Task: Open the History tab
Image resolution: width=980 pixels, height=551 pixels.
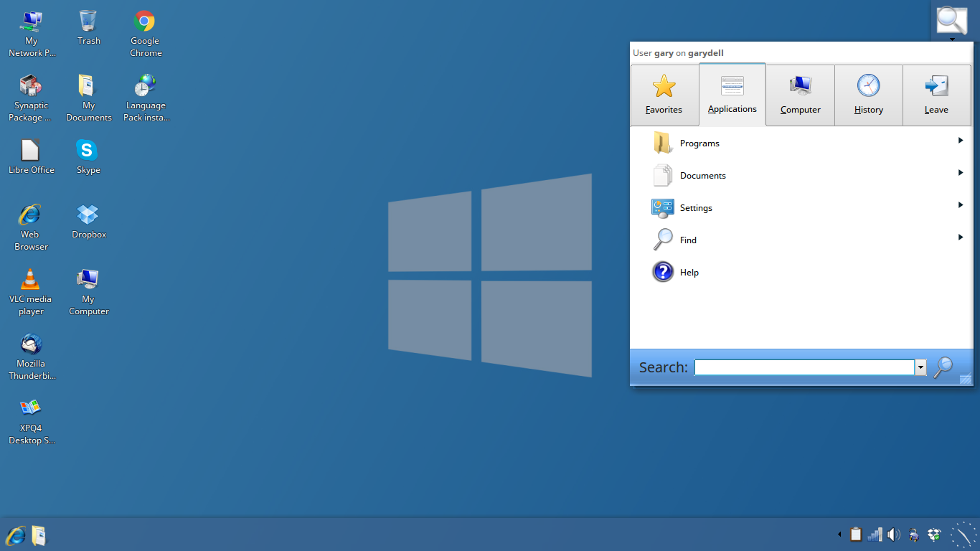Action: pyautogui.click(x=868, y=95)
